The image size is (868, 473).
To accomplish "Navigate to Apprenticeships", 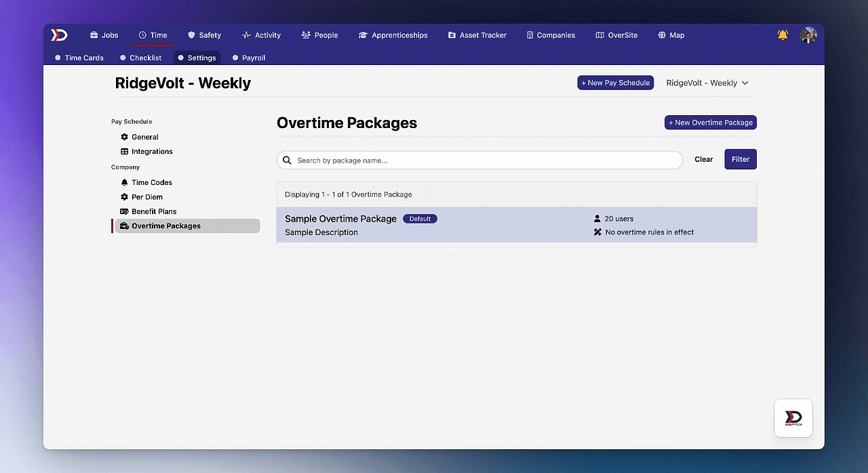I will pos(393,35).
